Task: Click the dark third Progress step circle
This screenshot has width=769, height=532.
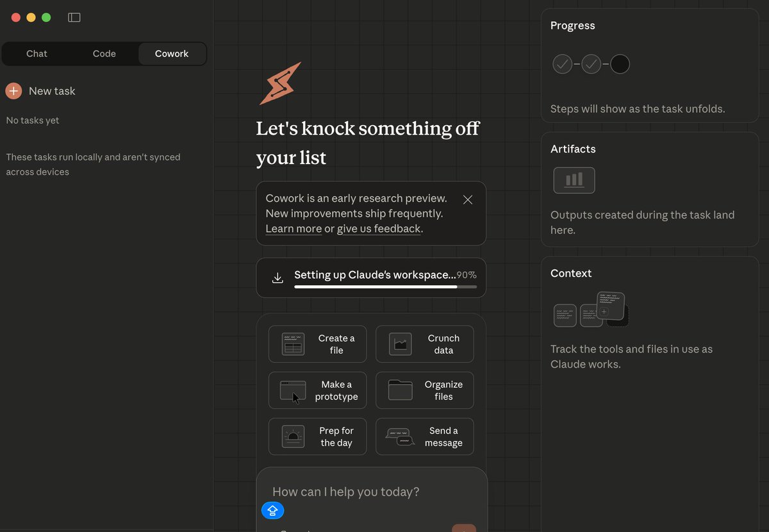Action: (x=620, y=64)
